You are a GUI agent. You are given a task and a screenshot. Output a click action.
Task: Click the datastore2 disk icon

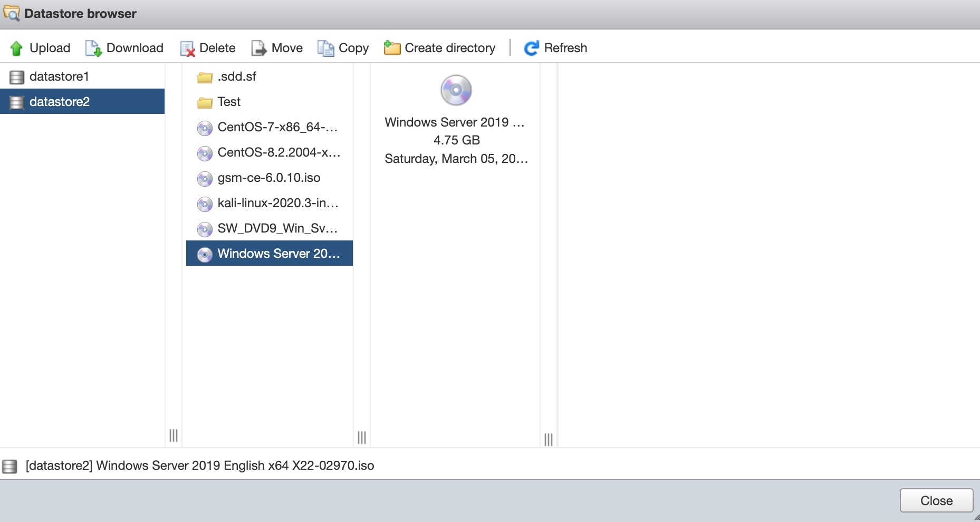point(17,102)
